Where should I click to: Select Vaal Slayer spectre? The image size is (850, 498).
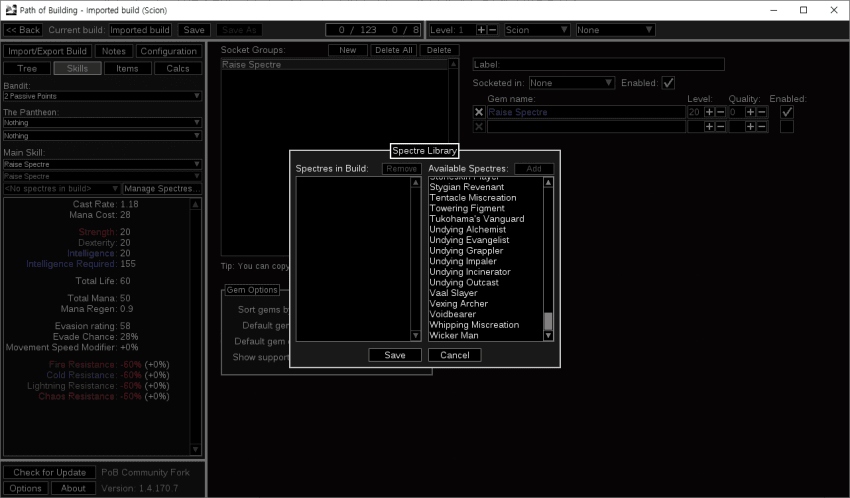click(453, 293)
